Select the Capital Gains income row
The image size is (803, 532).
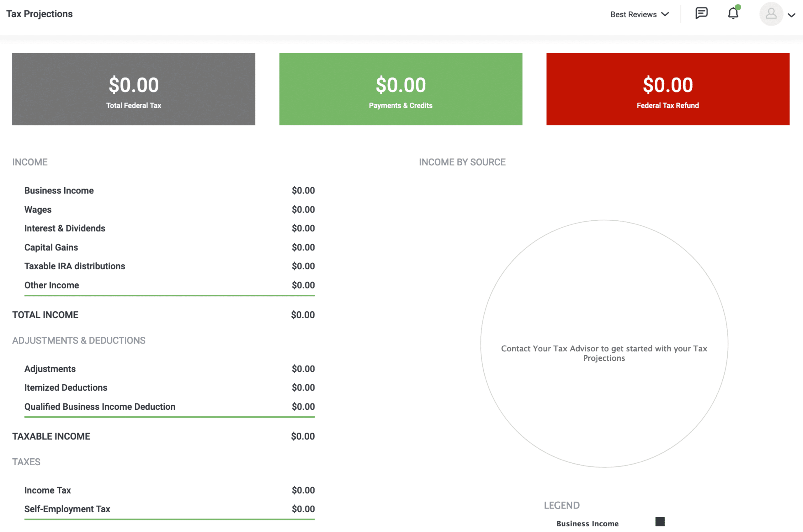51,247
